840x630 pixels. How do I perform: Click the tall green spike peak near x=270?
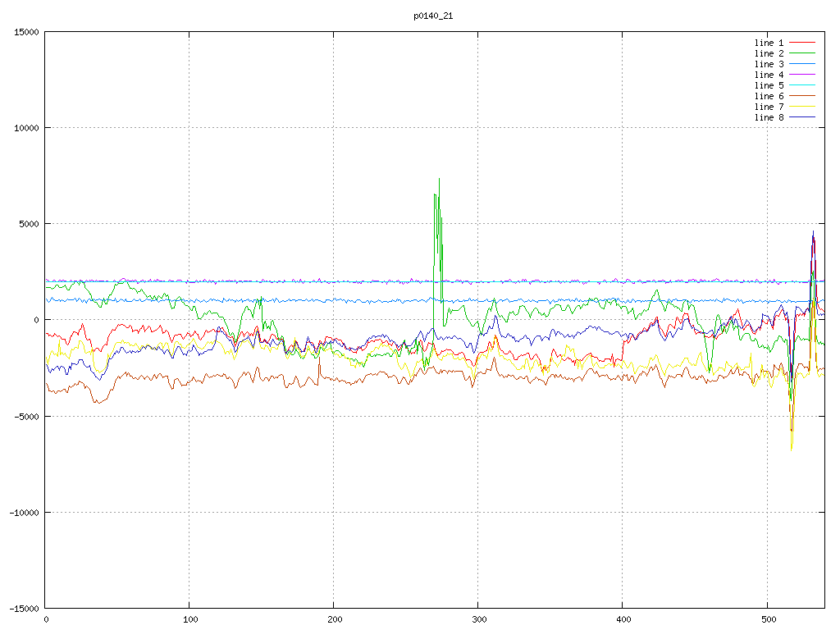[439, 180]
